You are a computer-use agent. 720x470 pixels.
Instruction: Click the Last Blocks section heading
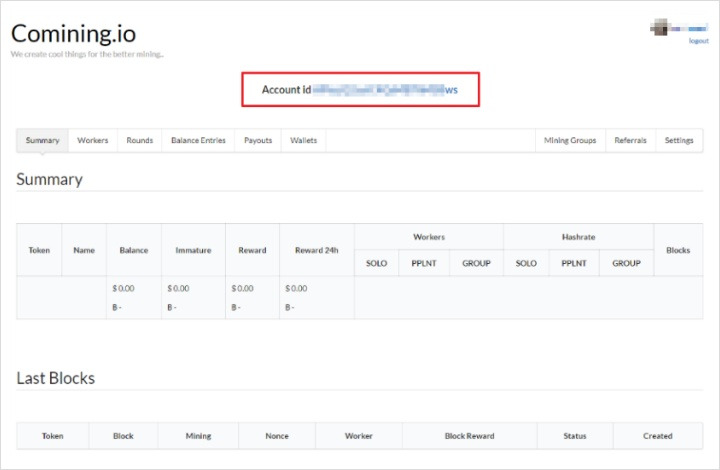tap(56, 378)
